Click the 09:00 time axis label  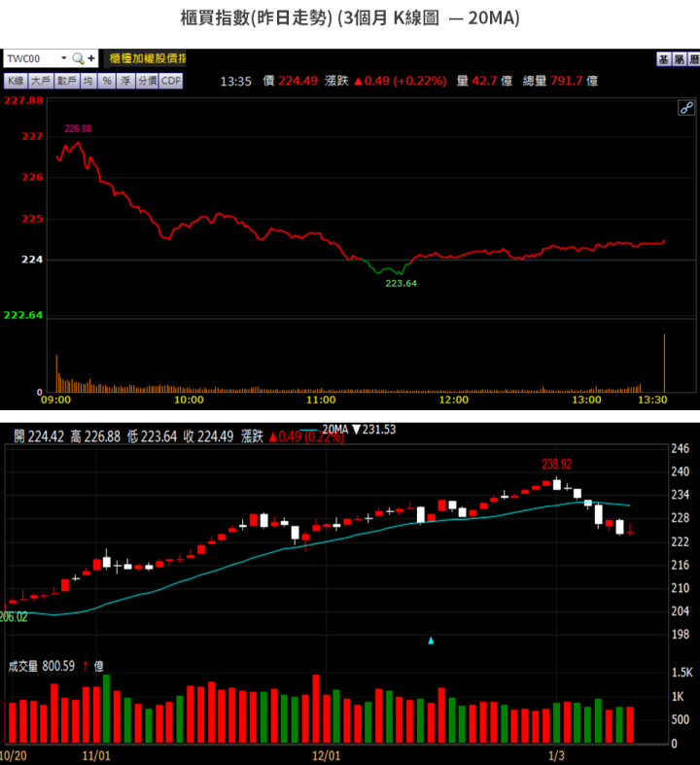[x=55, y=400]
